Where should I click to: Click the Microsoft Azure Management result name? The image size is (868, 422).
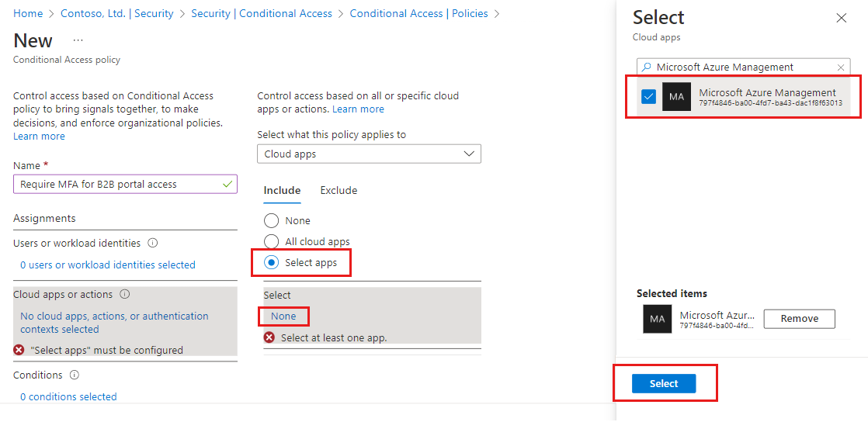tap(767, 92)
